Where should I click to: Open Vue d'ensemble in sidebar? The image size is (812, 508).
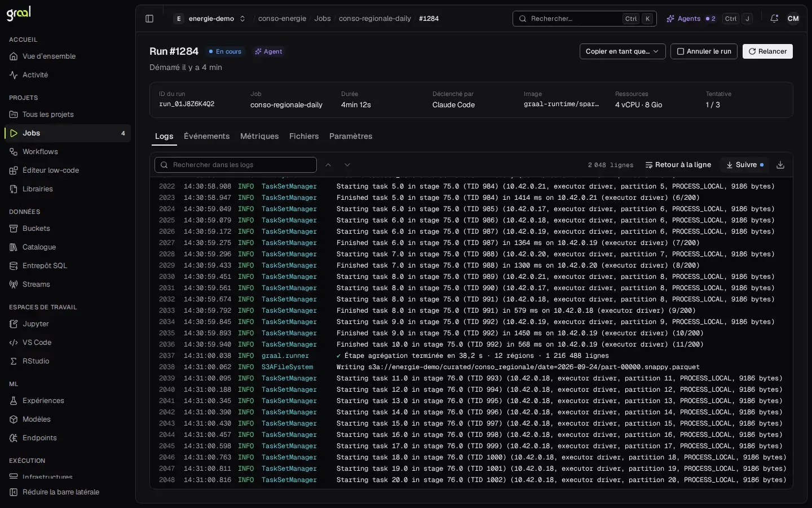click(x=68, y=56)
